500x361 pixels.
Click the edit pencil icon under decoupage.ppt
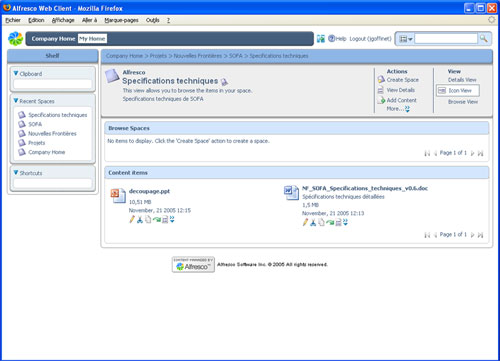pyautogui.click(x=132, y=219)
